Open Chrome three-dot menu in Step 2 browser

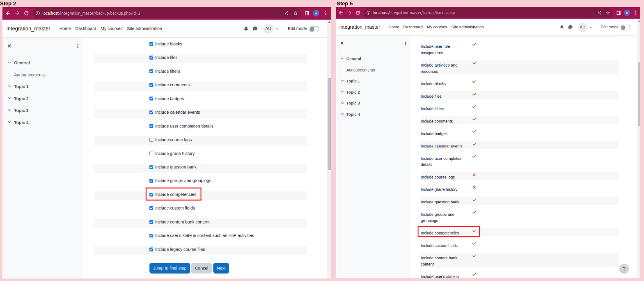pos(325,13)
